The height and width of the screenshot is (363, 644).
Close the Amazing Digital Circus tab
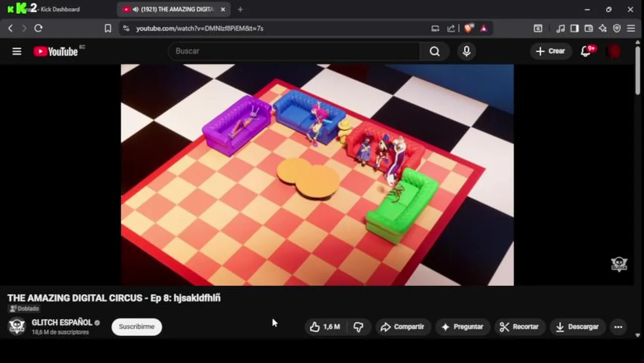point(223,9)
